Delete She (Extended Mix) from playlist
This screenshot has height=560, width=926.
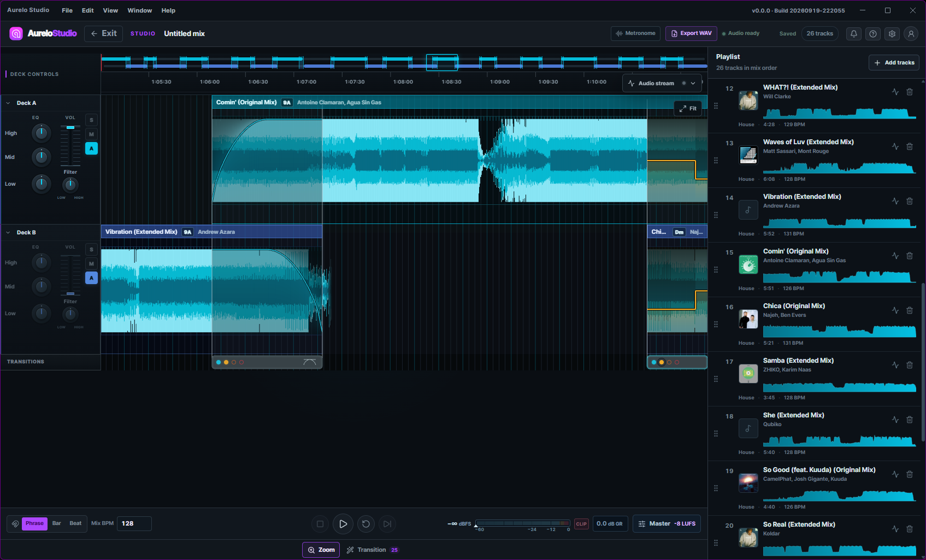pos(910,420)
